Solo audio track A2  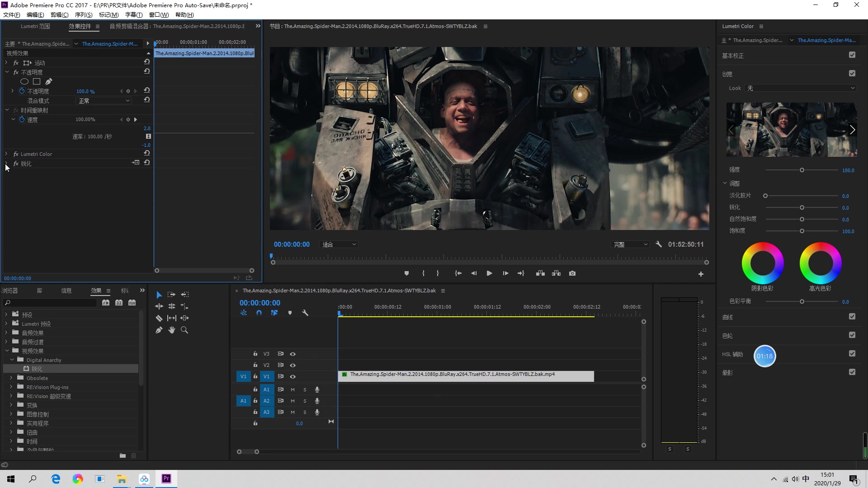point(305,401)
